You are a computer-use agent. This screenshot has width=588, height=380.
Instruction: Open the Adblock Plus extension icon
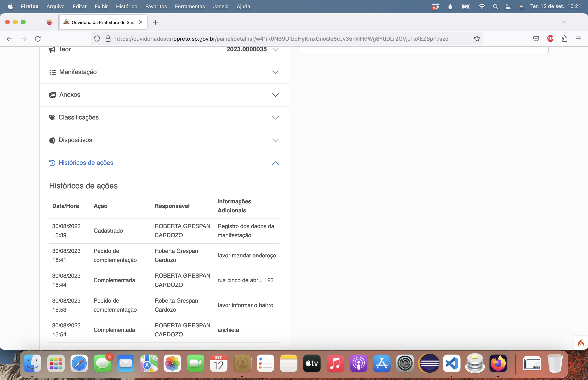550,39
